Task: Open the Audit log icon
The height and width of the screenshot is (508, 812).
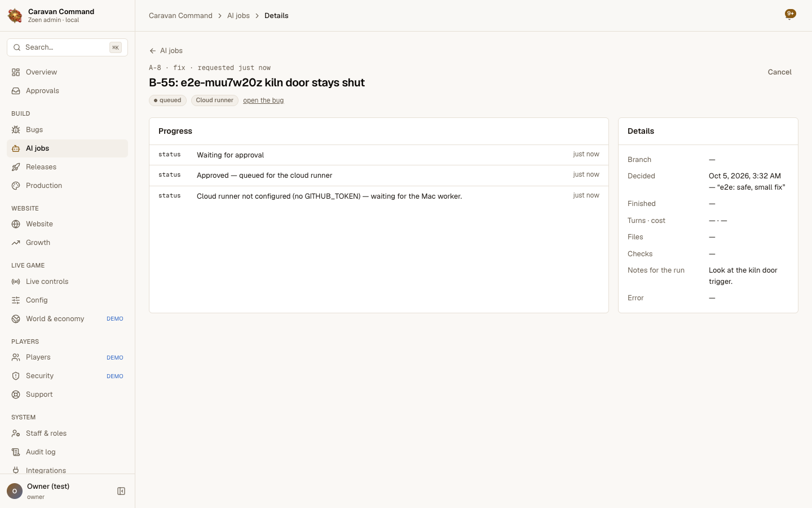Action: click(16, 452)
